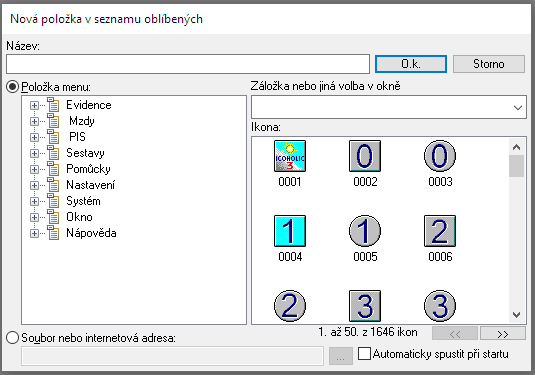The height and width of the screenshot is (375, 535).
Task: Go to previous icon page with << button
Action: [x=455, y=334]
